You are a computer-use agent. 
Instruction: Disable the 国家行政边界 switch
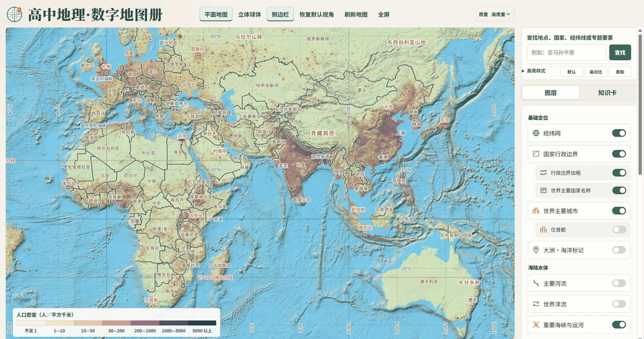(619, 154)
